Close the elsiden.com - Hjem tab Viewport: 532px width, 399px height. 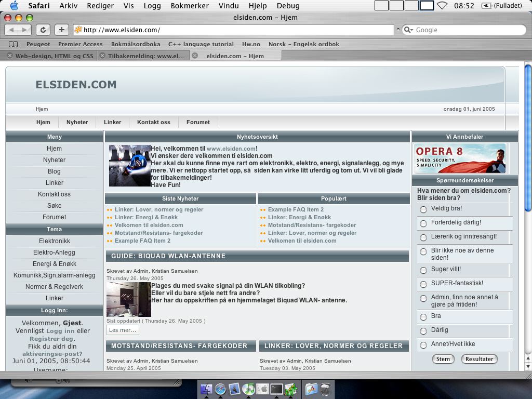click(x=195, y=56)
